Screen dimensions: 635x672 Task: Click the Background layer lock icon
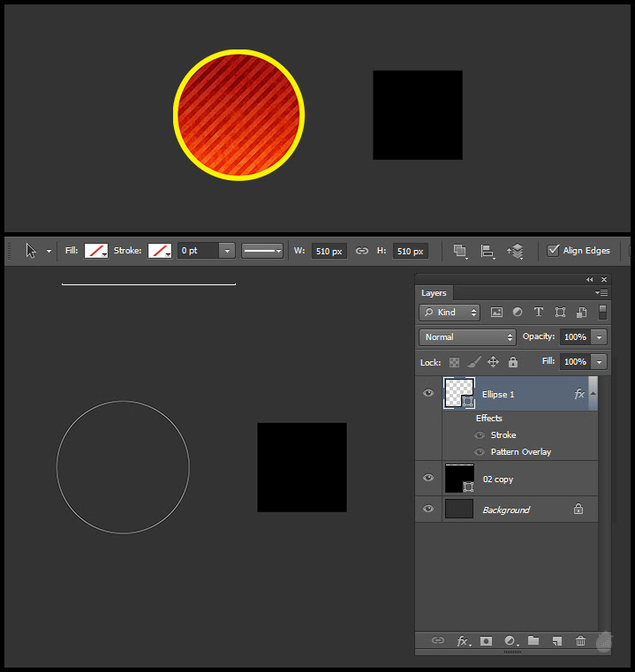pos(578,509)
